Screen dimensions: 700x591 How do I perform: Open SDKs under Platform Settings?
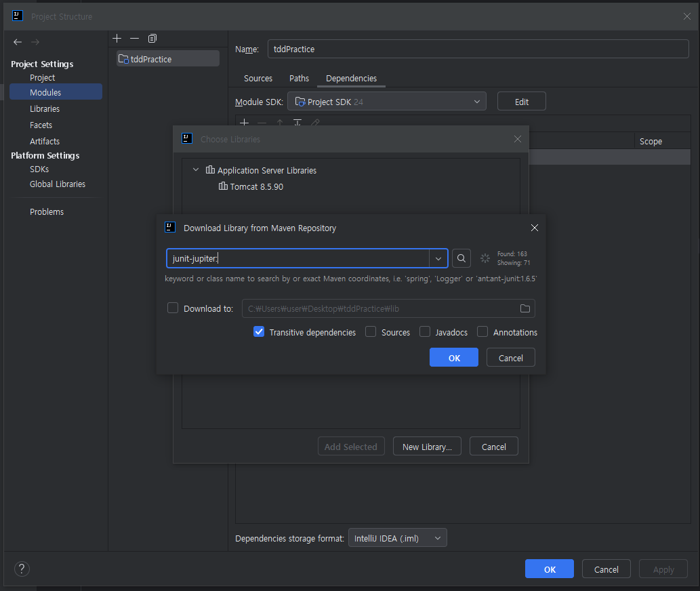click(x=39, y=169)
